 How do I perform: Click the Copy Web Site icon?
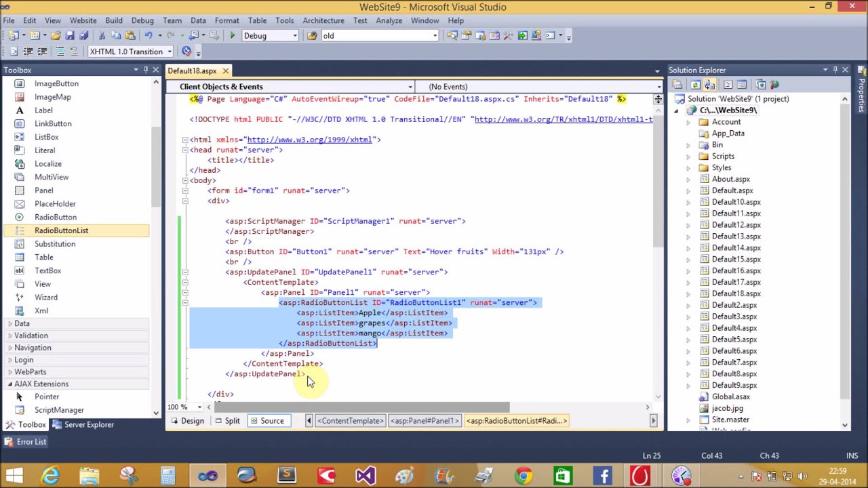pyautogui.click(x=760, y=85)
